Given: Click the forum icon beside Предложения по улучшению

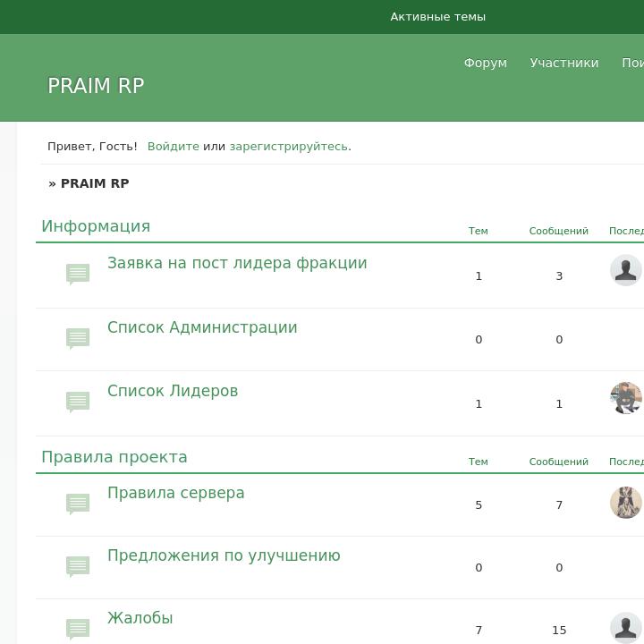Looking at the screenshot, I should [x=78, y=566].
